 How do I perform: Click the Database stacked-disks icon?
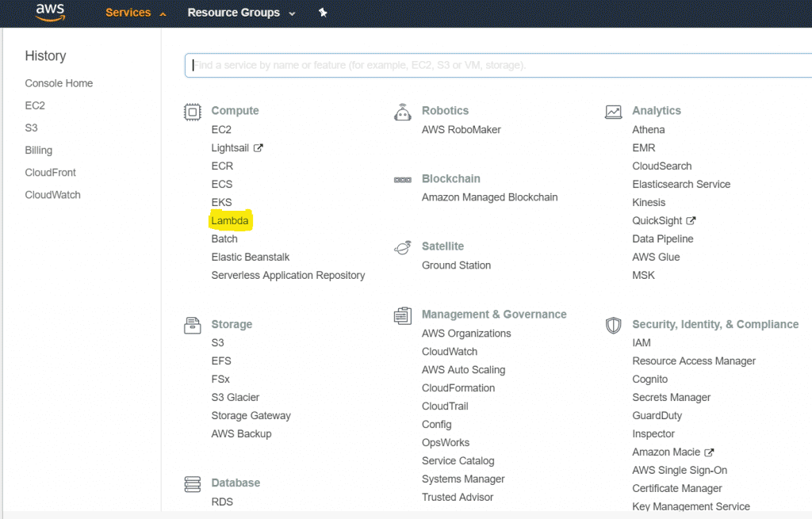pos(192,483)
